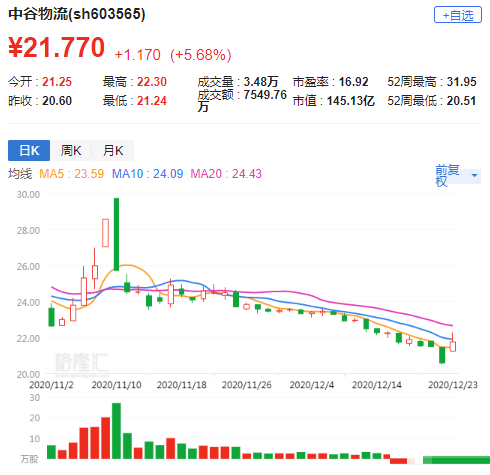Click the MA20 : 24.43 legend label

point(226,174)
